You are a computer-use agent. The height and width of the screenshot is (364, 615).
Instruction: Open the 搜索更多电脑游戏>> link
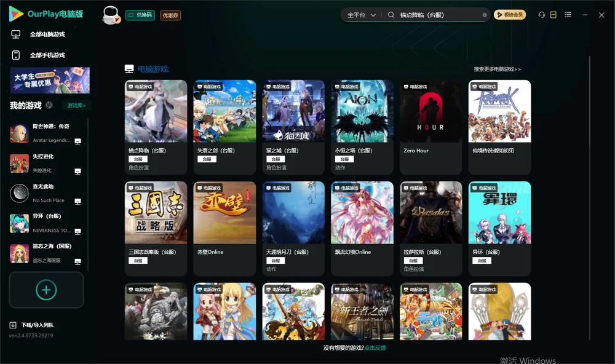497,69
